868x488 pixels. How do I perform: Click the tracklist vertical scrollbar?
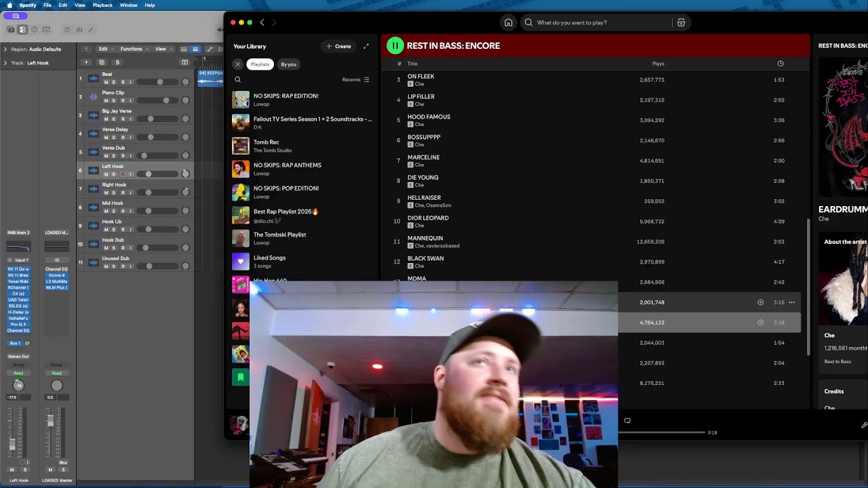[808, 288]
